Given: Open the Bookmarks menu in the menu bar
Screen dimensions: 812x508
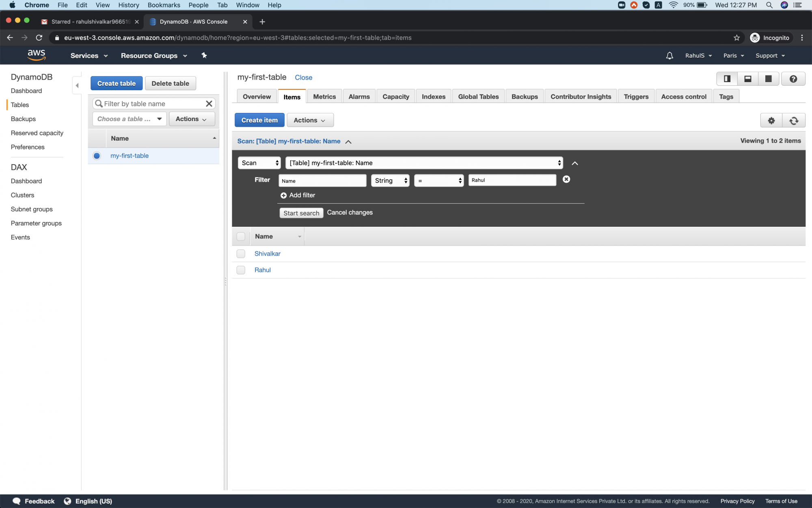Looking at the screenshot, I should 164,5.
